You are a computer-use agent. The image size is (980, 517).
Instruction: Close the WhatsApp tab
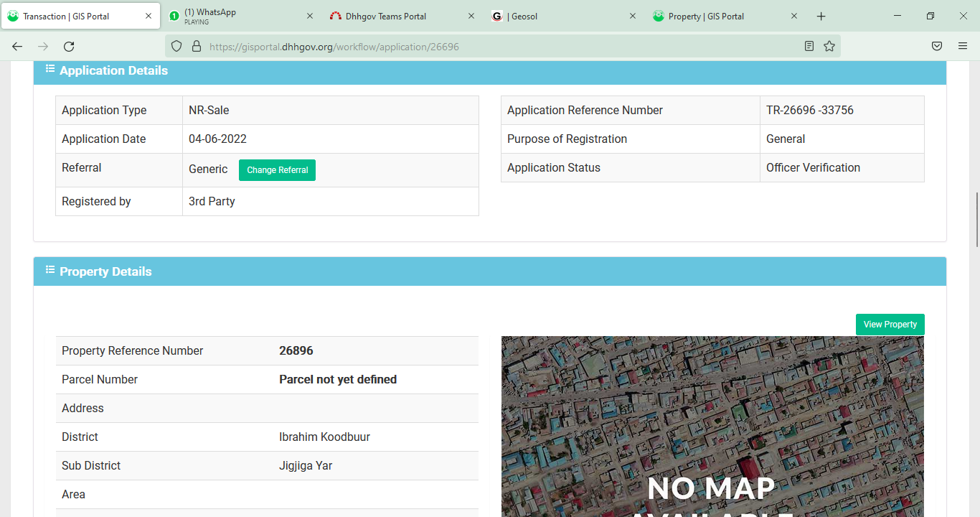310,16
